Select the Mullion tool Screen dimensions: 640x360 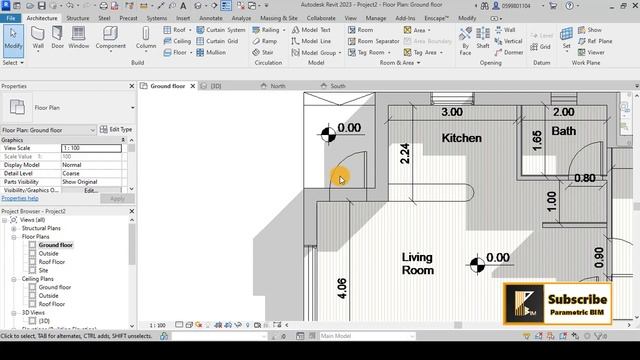[211, 53]
